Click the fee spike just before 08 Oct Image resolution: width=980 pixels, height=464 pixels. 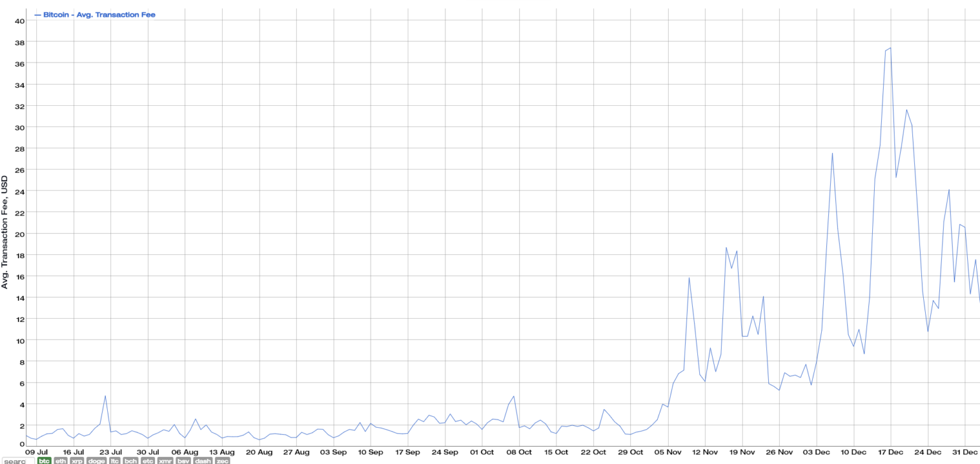(x=514, y=396)
